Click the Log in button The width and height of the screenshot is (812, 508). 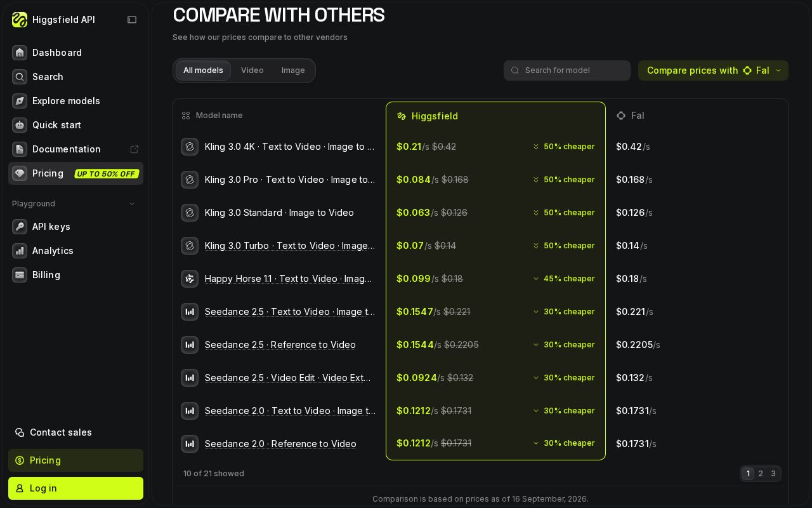(x=75, y=488)
